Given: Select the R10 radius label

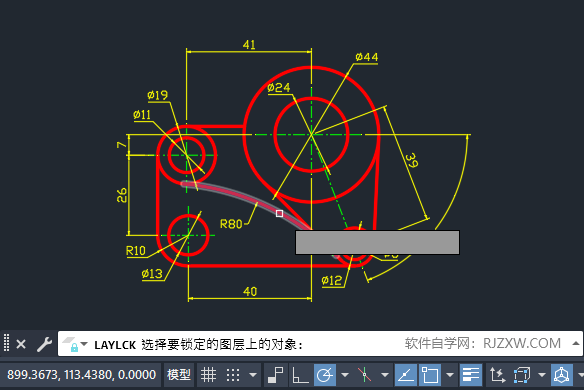Looking at the screenshot, I should click(x=136, y=251).
